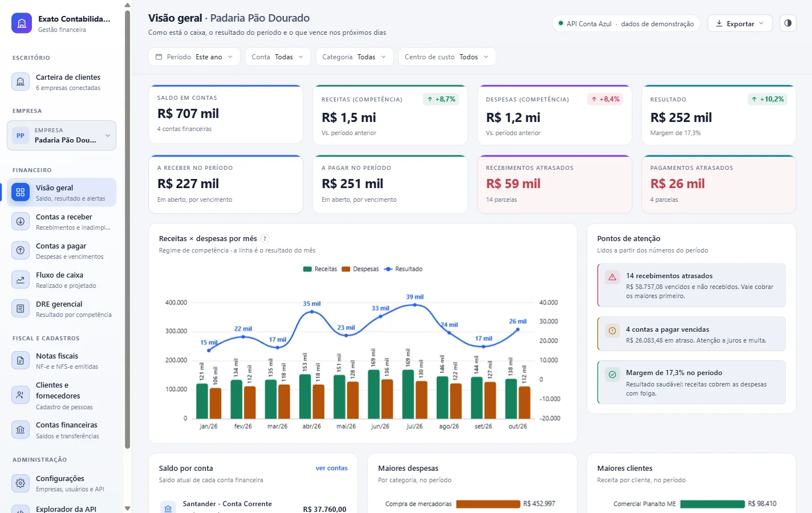Select Visão geral grid icon
Image resolution: width=812 pixels, height=513 pixels.
tap(21, 192)
